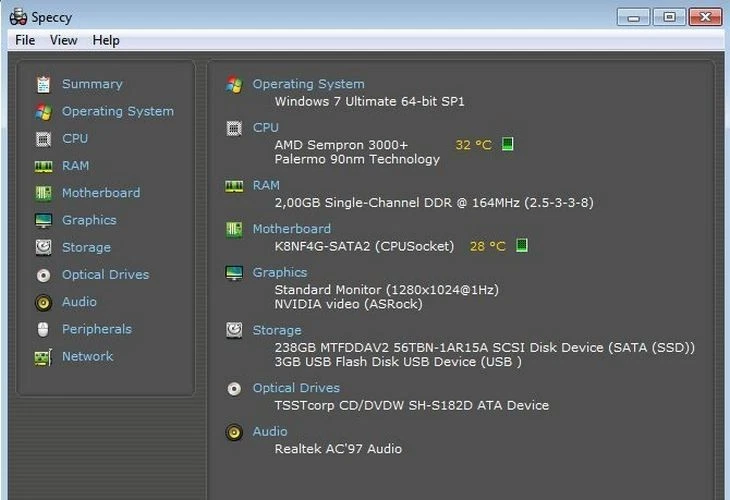The width and height of the screenshot is (730, 500).
Task: Click 'Windows 7 Ultimate 64-bit SP1' text
Action: [x=370, y=101]
